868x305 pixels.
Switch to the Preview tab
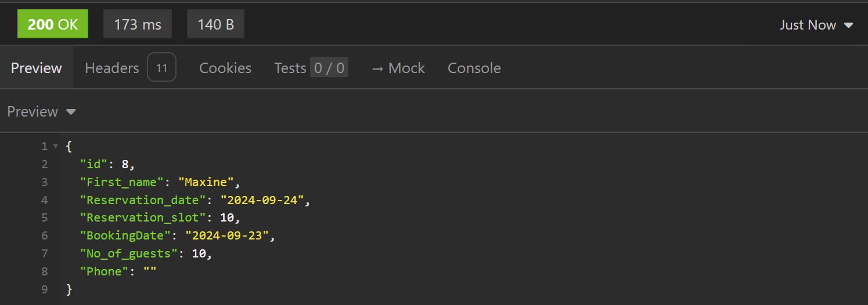pyautogui.click(x=37, y=68)
